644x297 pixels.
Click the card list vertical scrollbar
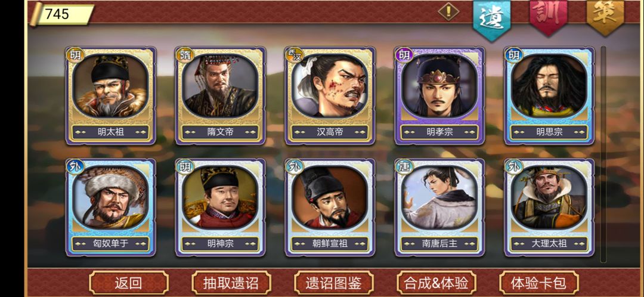[x=603, y=154]
